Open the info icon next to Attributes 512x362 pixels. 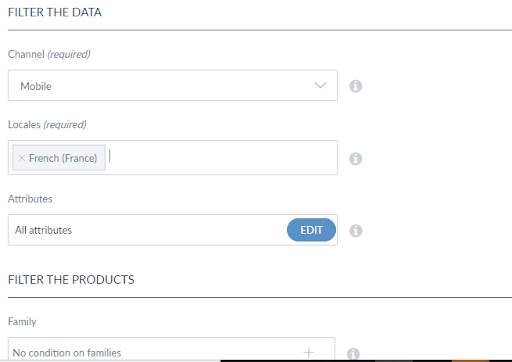(x=355, y=230)
